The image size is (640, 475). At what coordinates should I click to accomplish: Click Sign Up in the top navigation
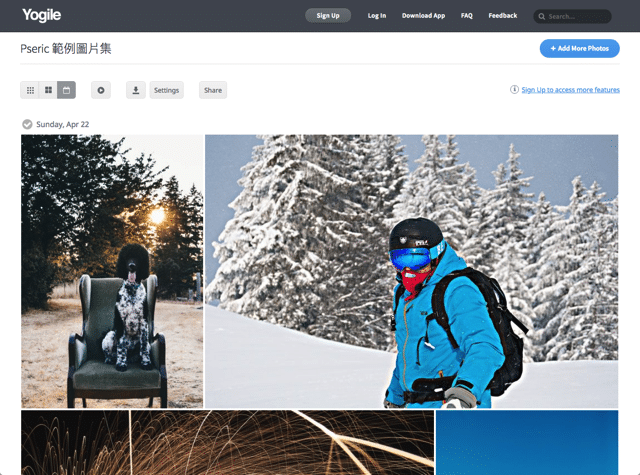pyautogui.click(x=328, y=16)
